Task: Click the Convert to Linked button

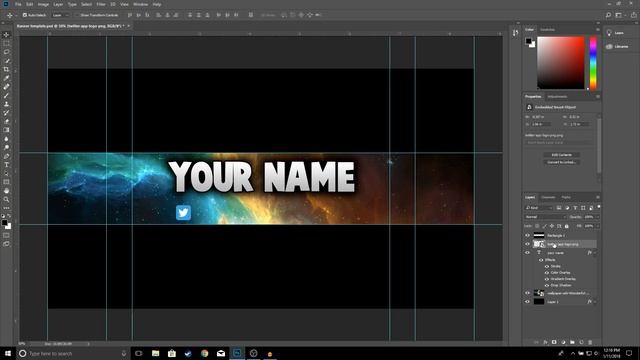Action: [562, 162]
